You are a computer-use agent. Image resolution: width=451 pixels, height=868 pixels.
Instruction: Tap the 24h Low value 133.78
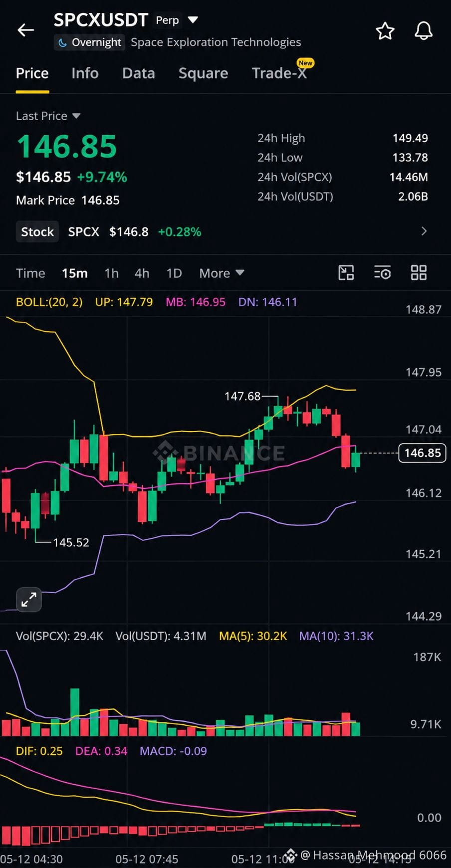pyautogui.click(x=410, y=158)
